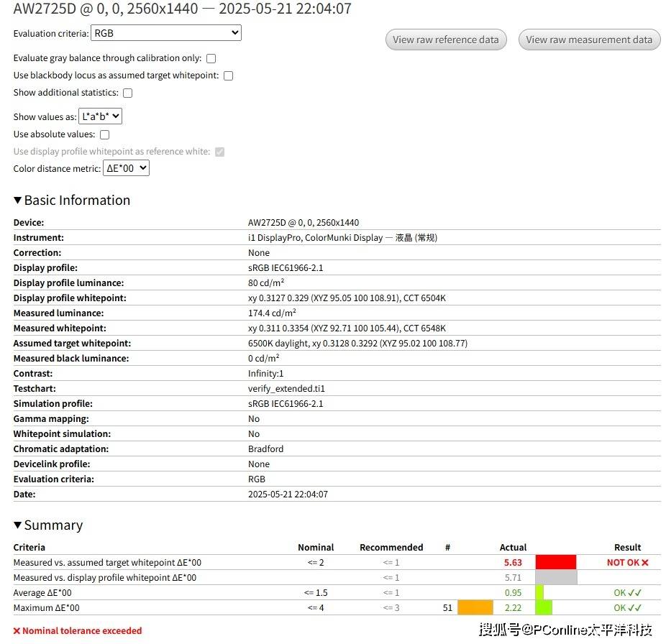The height and width of the screenshot is (644, 666).
Task: Click the gray display profile whitepoint bar
Action: (556, 577)
